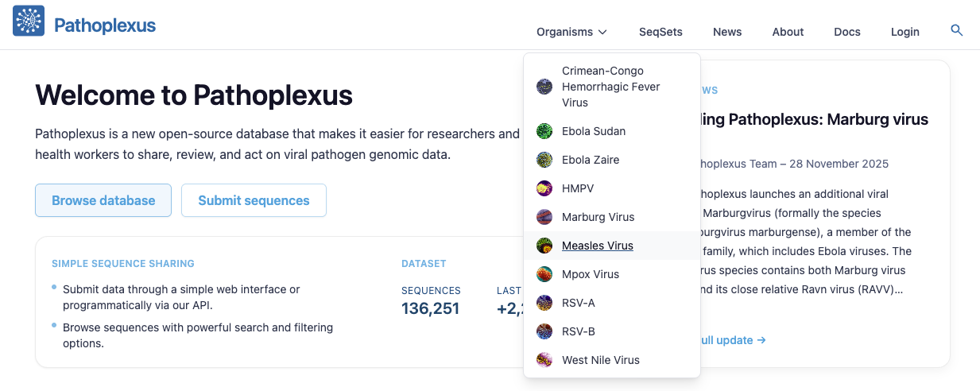Choose RSV-B in the organisms menu

coord(578,331)
